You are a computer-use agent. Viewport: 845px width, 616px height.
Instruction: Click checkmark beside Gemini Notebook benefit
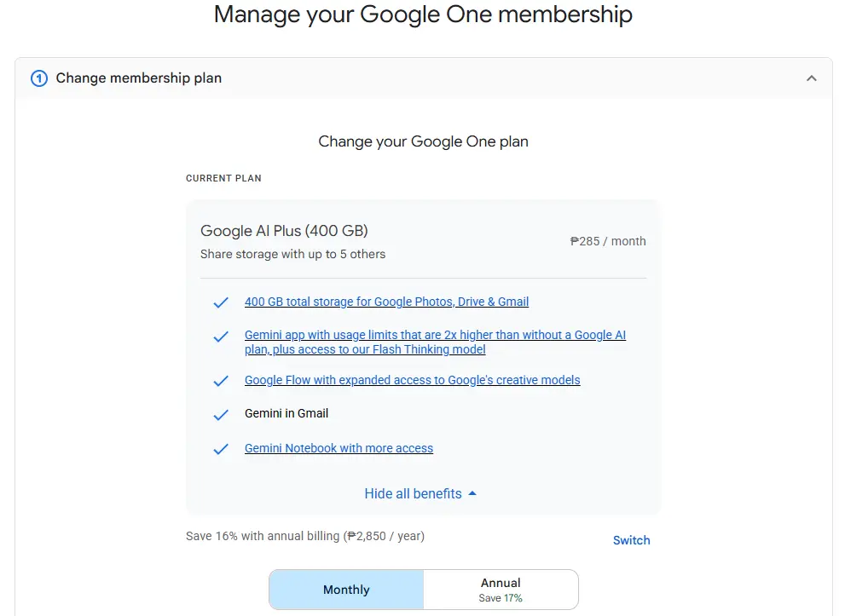pyautogui.click(x=221, y=449)
